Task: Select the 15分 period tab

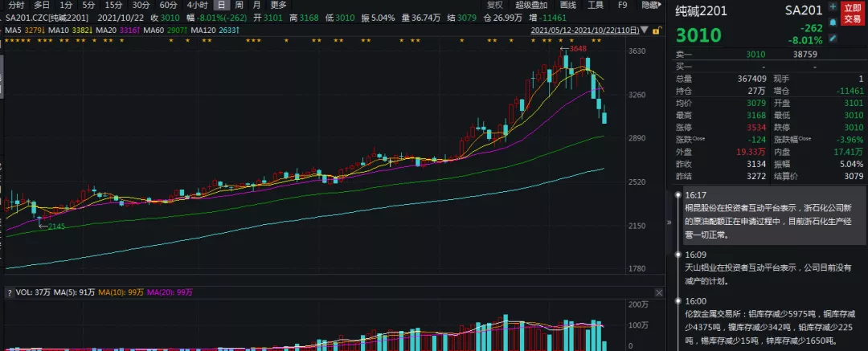Action: tap(113, 6)
